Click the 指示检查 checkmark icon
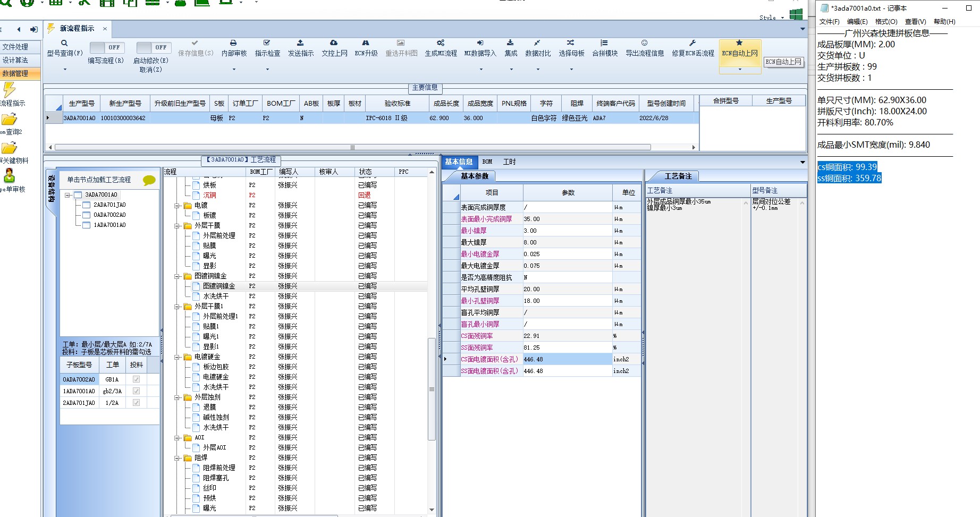Screen dimensions: 980x517 coord(267,43)
